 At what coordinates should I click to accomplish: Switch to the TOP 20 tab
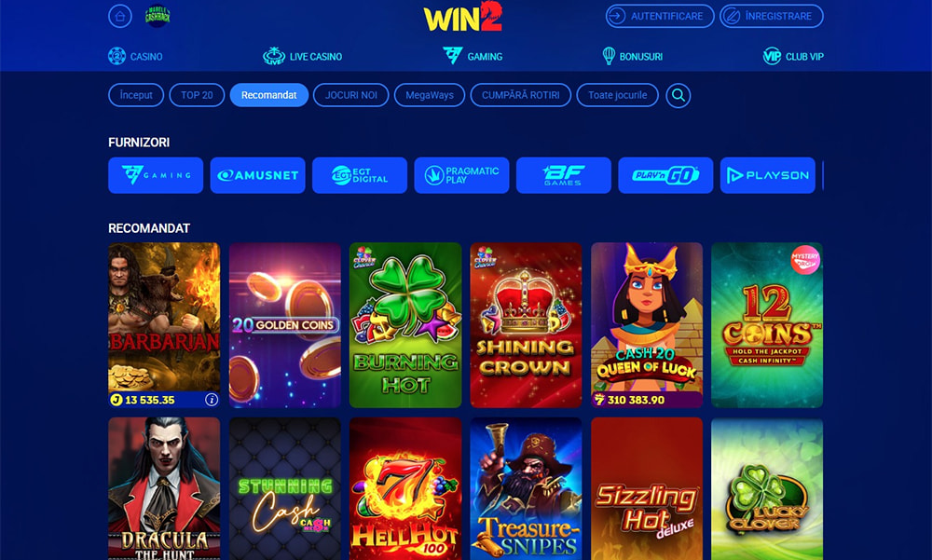coord(197,95)
